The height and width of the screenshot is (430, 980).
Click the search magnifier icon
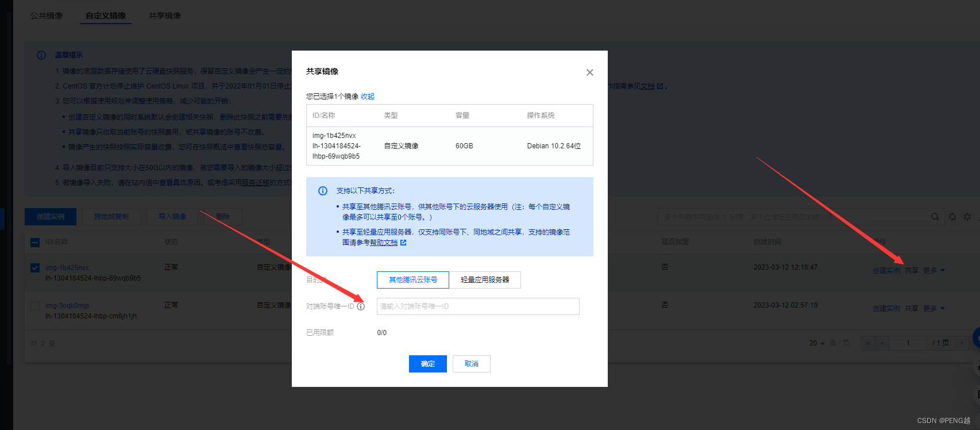(935, 217)
